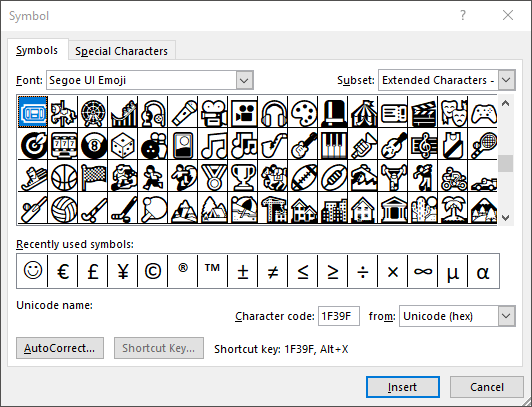Choose the checkered flag symbol
The height and width of the screenshot is (407, 532).
pyautogui.click(x=93, y=176)
